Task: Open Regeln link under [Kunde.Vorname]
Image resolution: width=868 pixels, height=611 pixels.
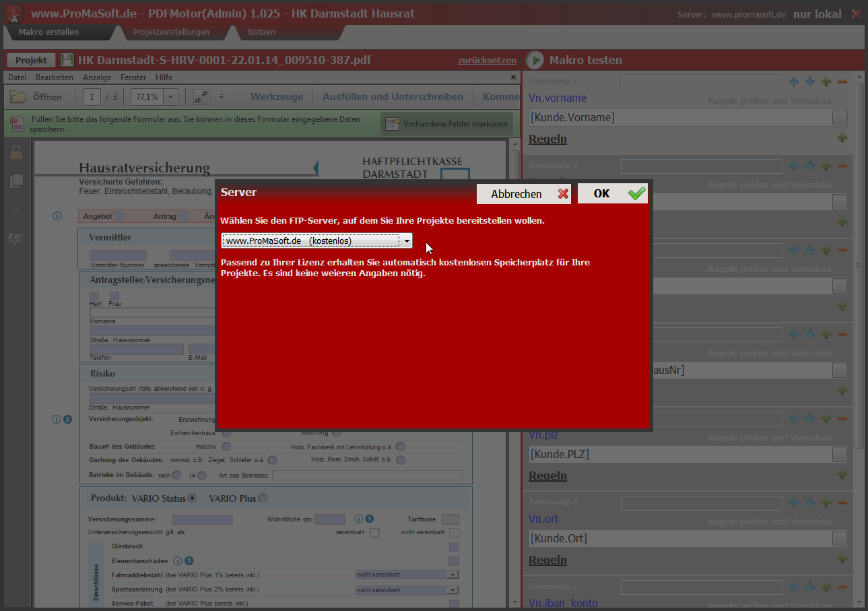Action: tap(547, 139)
